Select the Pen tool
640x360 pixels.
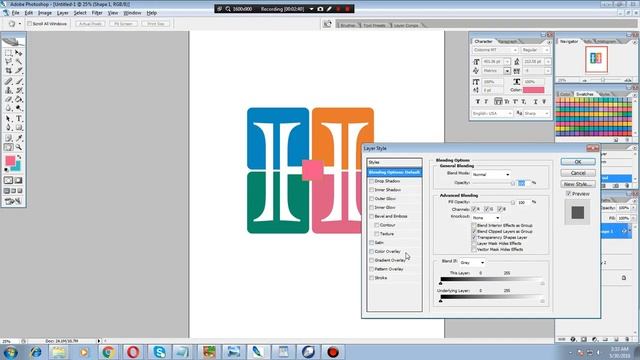coord(9,128)
